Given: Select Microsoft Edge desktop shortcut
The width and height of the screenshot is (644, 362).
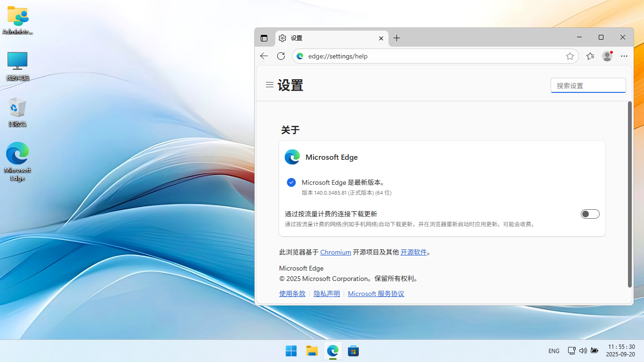Looking at the screenshot, I should pos(17,161).
